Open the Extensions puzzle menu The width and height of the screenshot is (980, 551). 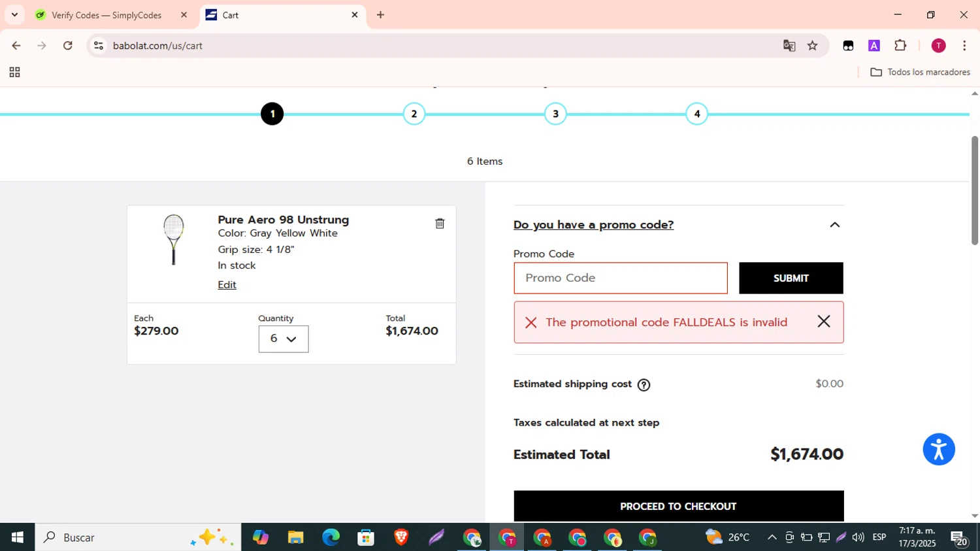click(x=900, y=46)
